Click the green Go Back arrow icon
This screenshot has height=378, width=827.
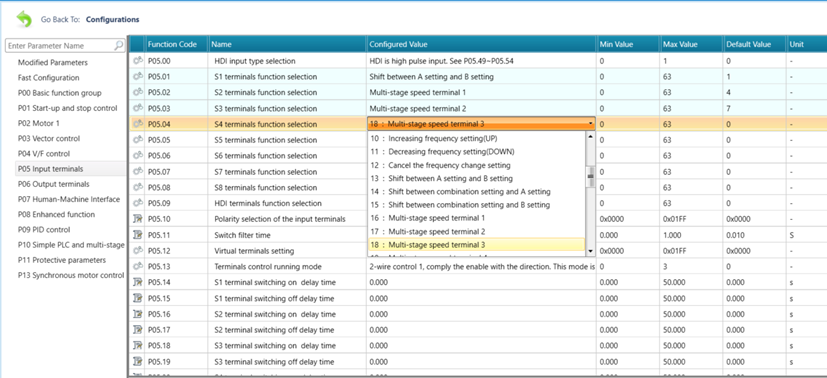[24, 20]
